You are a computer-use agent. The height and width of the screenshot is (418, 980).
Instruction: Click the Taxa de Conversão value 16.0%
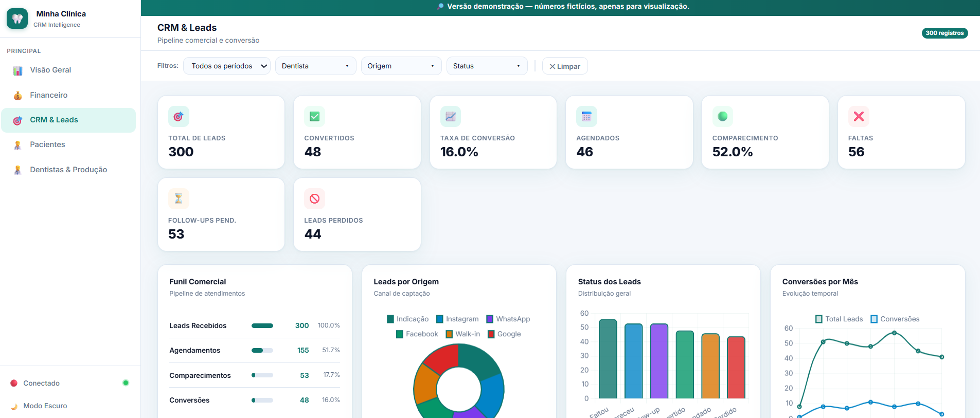click(x=459, y=152)
